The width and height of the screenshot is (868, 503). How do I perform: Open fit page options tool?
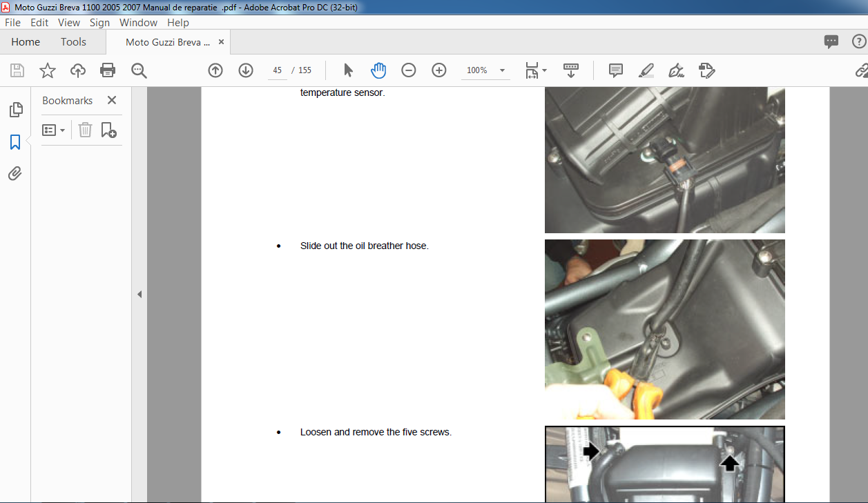535,70
